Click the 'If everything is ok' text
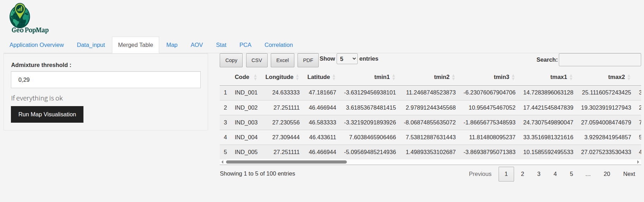 click(37, 98)
